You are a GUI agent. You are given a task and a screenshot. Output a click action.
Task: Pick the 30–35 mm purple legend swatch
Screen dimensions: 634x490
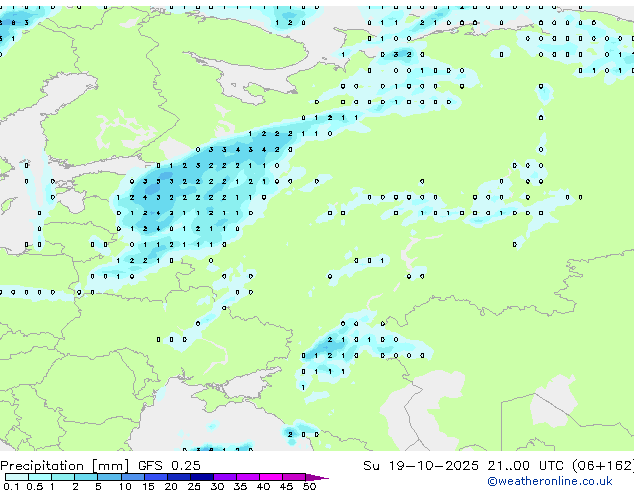click(x=224, y=477)
